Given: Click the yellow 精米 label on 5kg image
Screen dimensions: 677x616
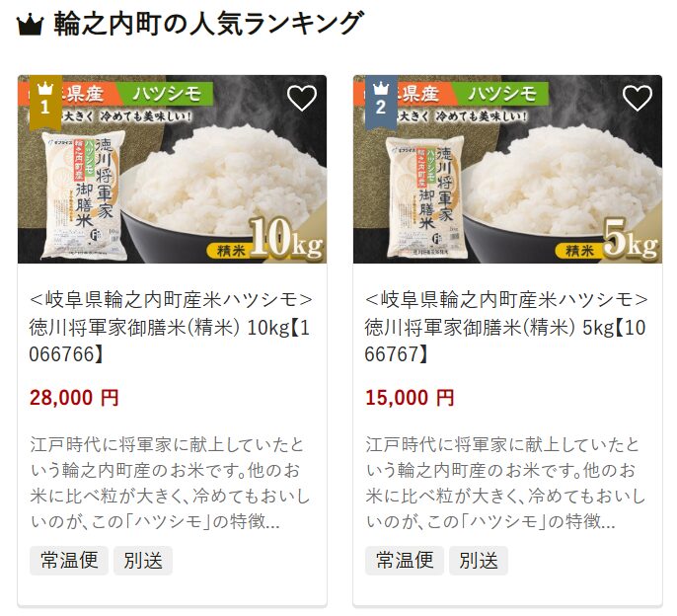Looking at the screenshot, I should pyautogui.click(x=579, y=251).
